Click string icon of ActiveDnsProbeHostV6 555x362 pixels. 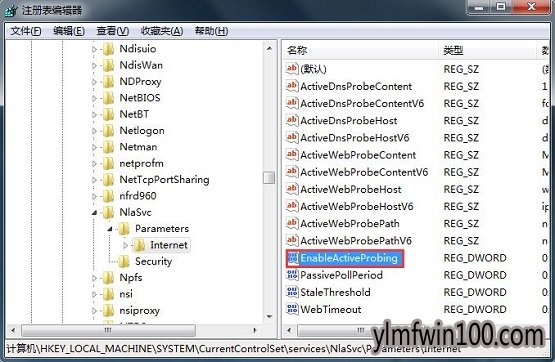tap(292, 137)
